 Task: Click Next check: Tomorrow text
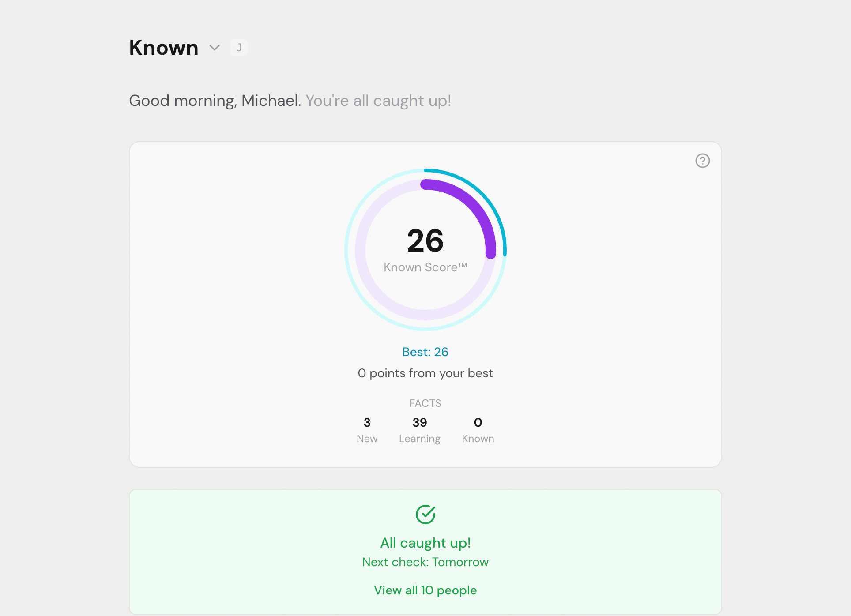[425, 562]
